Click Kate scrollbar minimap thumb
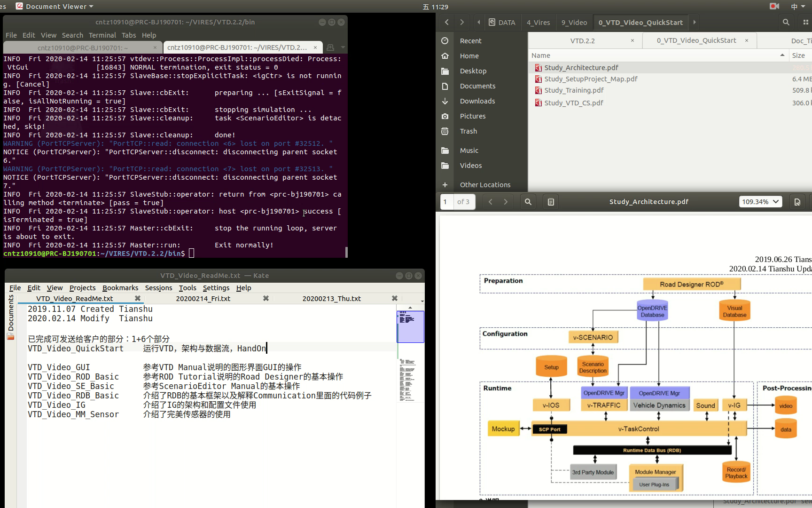 click(x=410, y=326)
